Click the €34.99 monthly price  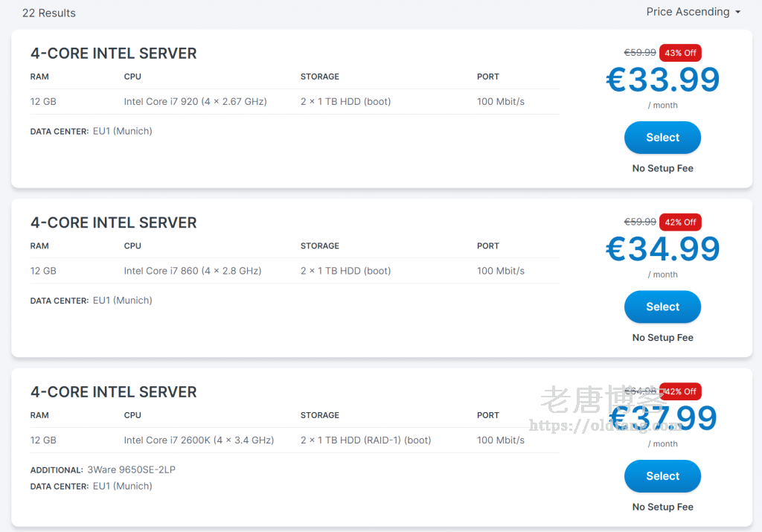663,249
